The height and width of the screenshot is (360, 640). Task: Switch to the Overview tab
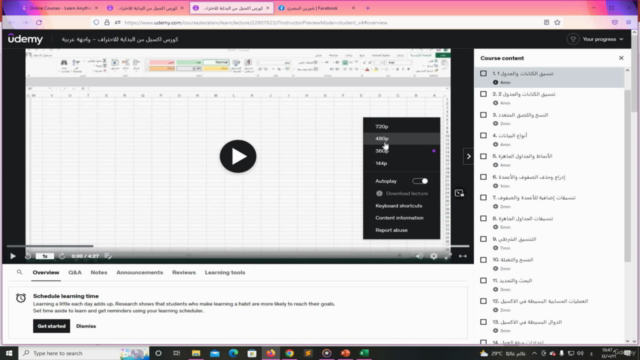46,272
